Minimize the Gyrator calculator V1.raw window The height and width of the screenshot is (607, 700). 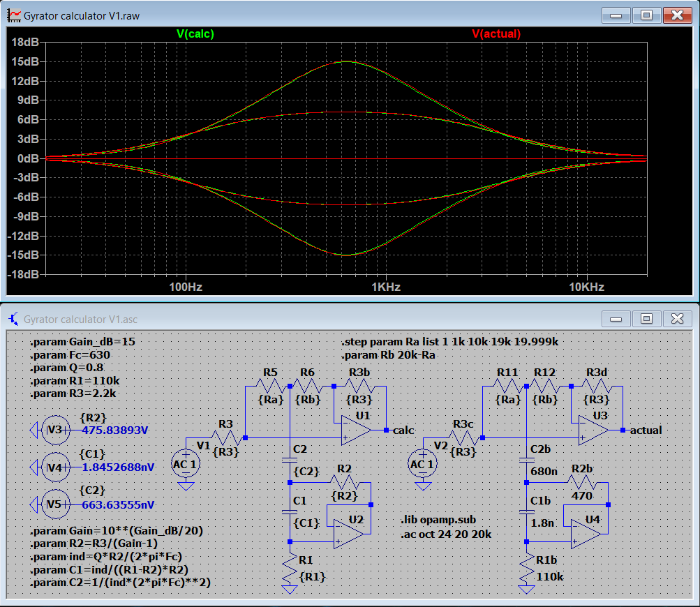click(616, 15)
